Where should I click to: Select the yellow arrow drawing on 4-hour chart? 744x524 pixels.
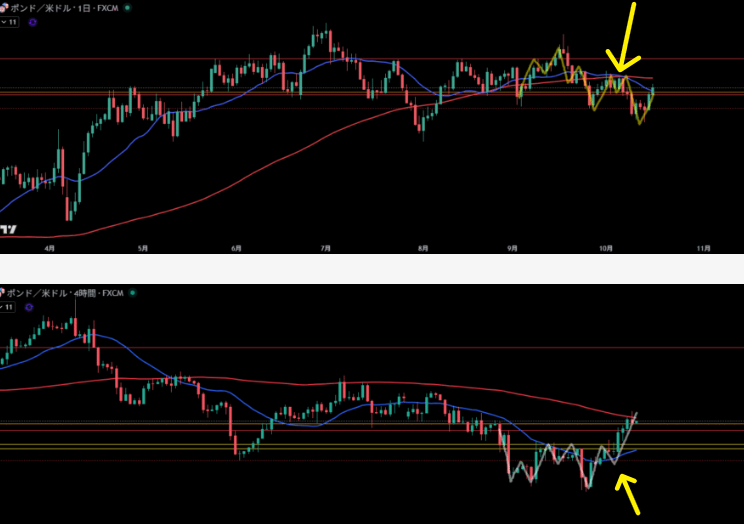pyautogui.click(x=628, y=492)
